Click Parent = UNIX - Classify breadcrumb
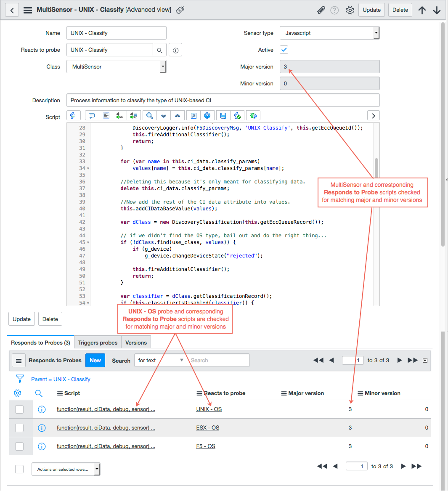The width and height of the screenshot is (448, 491). tap(61, 379)
